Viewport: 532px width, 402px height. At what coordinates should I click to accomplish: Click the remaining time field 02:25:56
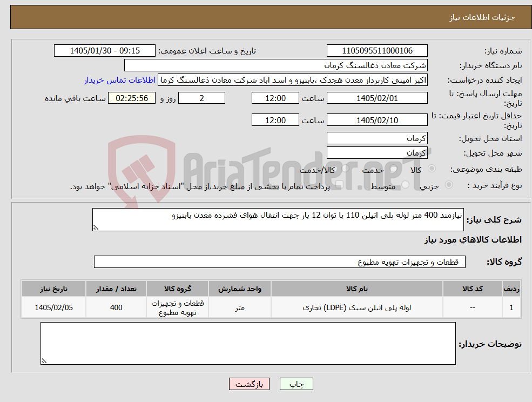point(132,98)
